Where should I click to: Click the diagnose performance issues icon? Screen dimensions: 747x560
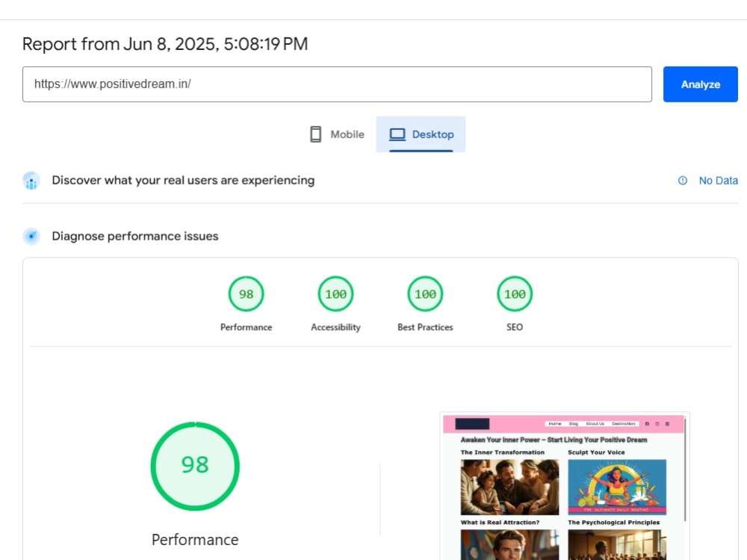tap(31, 236)
